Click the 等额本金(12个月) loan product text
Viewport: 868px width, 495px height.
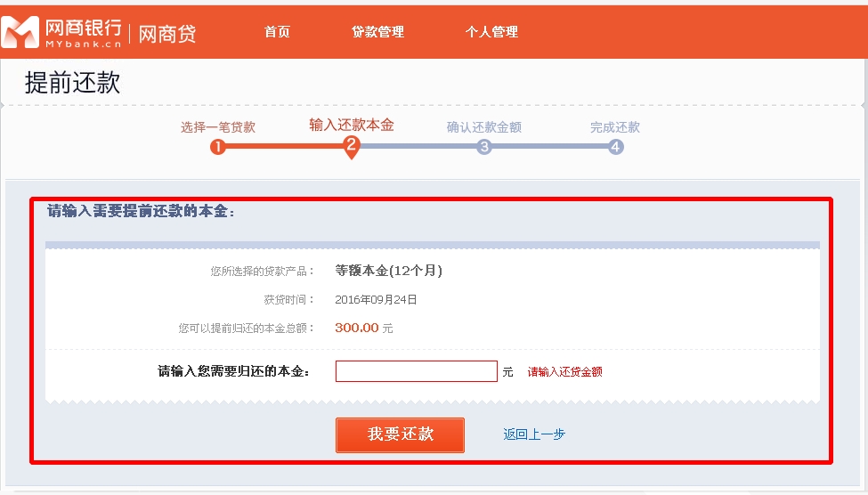389,271
